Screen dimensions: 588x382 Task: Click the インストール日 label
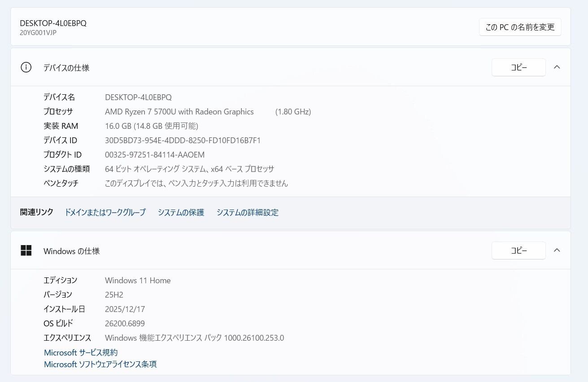(x=64, y=309)
